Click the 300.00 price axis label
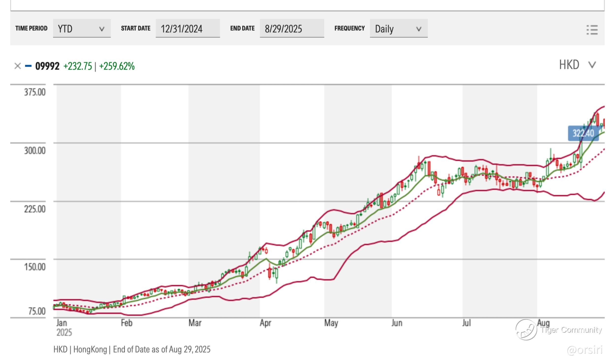The image size is (615, 364). (x=35, y=150)
